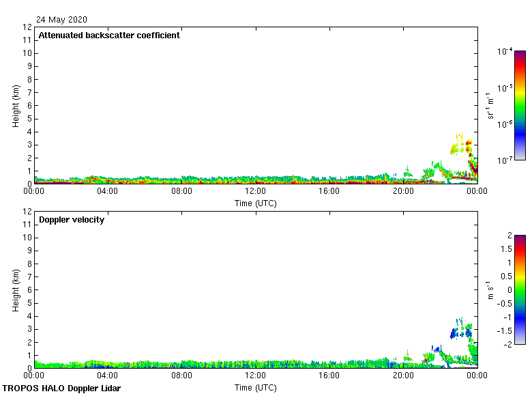
Task: Click the 12:00 tick under the backscatter plot
Action: (x=255, y=191)
